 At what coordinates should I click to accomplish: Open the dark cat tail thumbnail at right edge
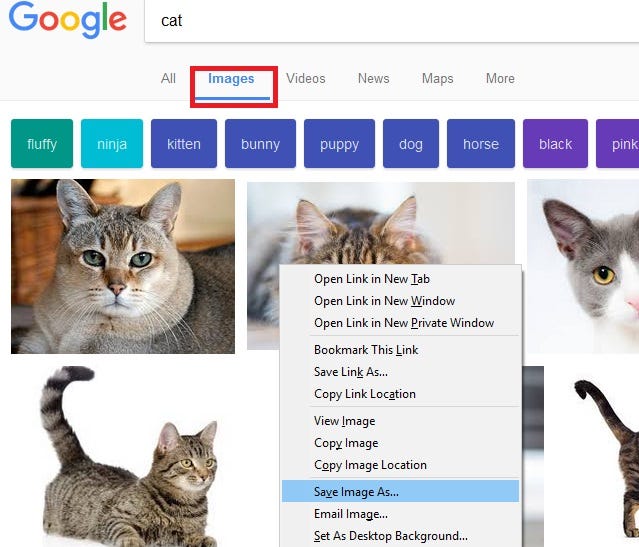[607, 457]
